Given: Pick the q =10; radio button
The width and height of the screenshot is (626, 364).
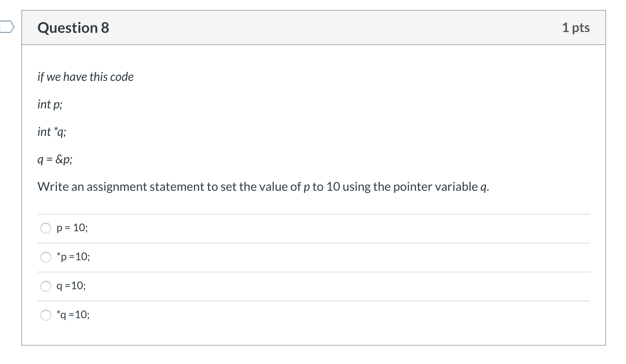Looking at the screenshot, I should 46,286.
